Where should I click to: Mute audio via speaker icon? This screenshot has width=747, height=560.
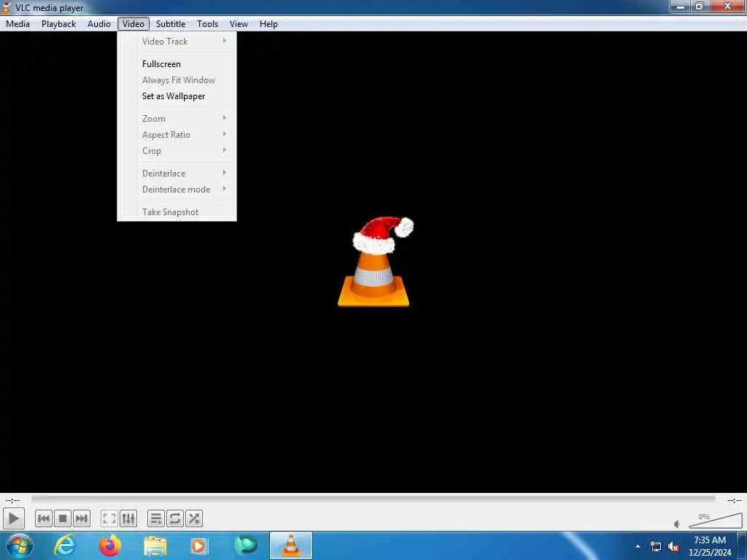[678, 524]
